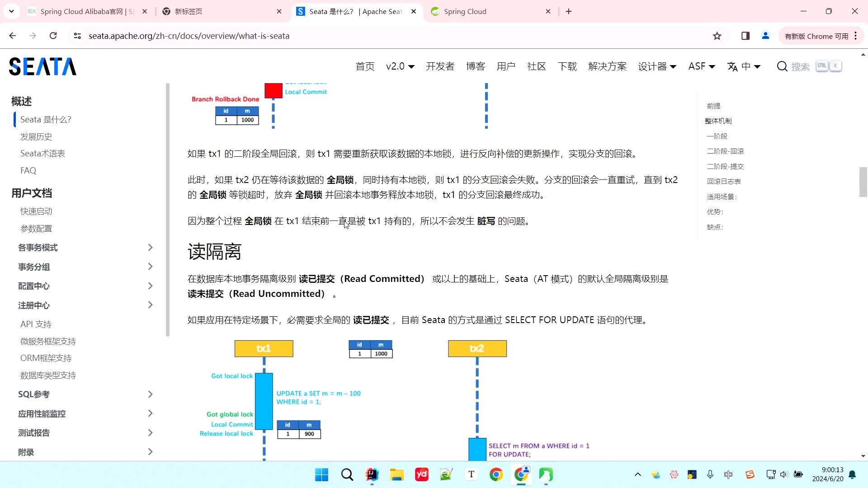868x488 pixels.
Task: Open the FAQ sidebar page
Action: (28, 171)
